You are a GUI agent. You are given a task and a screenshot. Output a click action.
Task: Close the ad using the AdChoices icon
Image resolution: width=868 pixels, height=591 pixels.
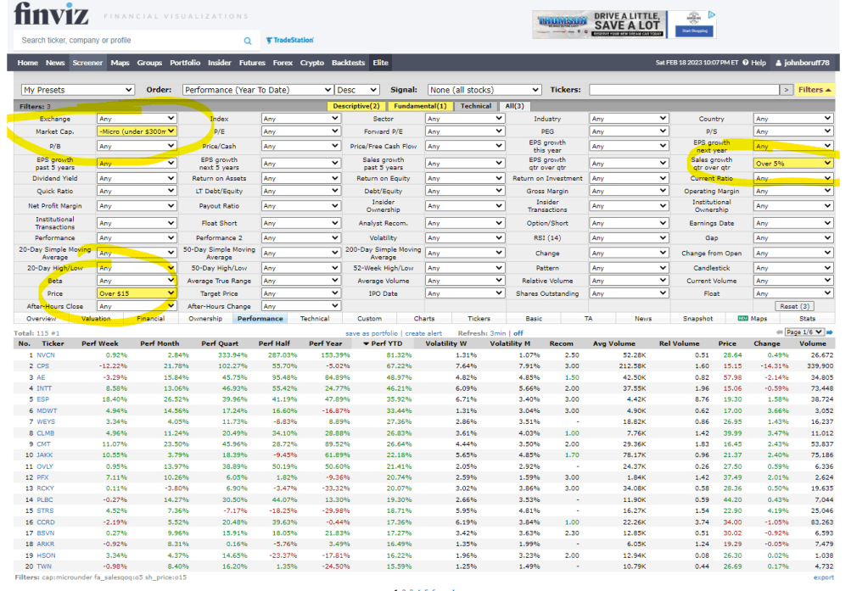712,14
